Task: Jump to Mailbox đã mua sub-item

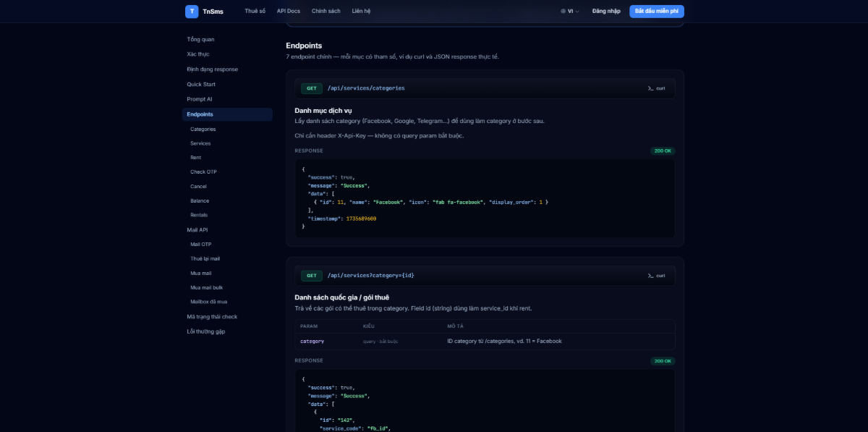Action: [x=208, y=301]
